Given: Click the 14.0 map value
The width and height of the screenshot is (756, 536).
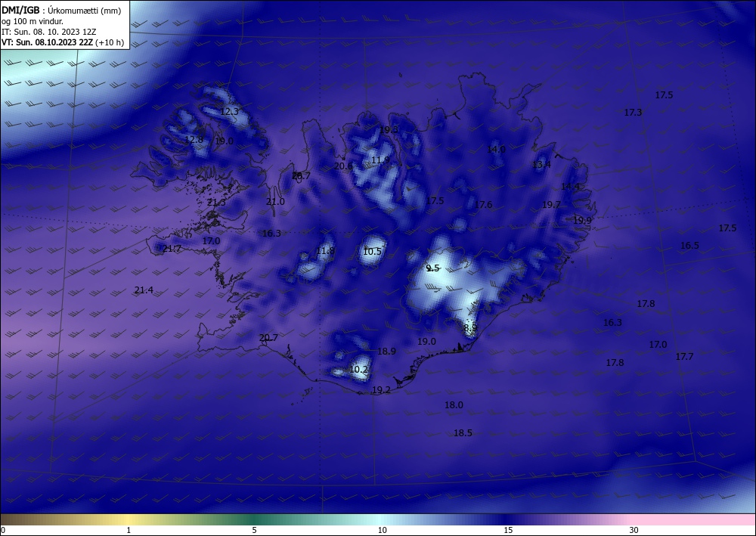Looking at the screenshot, I should pos(496,150).
